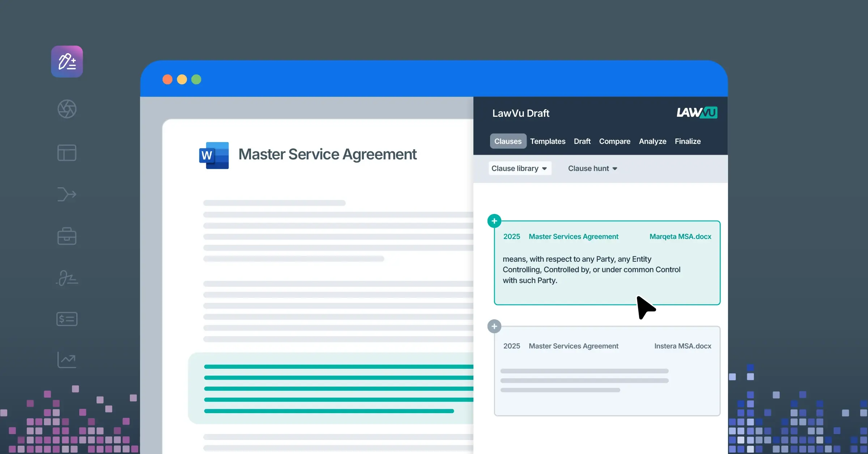Select the workflow merge icon in the sidebar

pos(67,194)
